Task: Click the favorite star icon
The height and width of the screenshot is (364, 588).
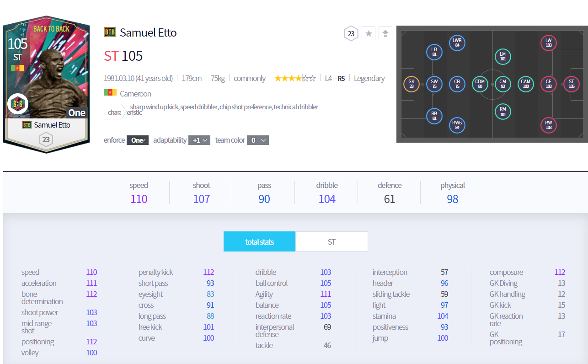Action: coord(369,33)
